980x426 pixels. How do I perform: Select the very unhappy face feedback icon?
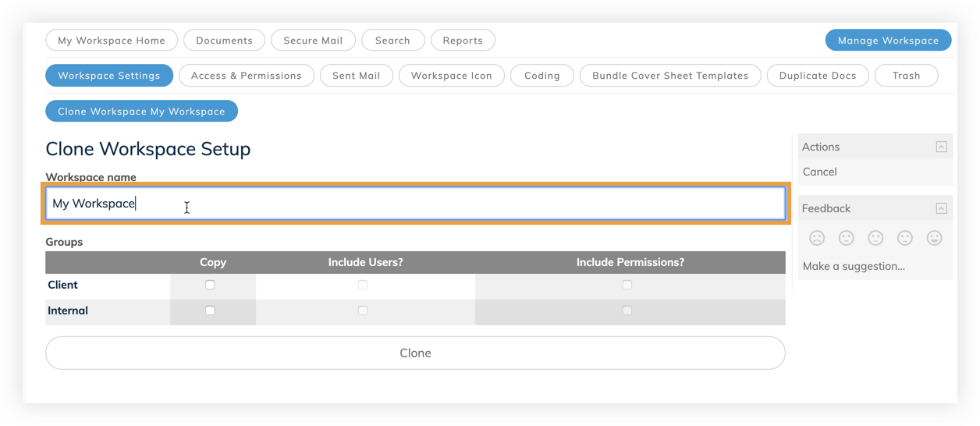click(817, 238)
